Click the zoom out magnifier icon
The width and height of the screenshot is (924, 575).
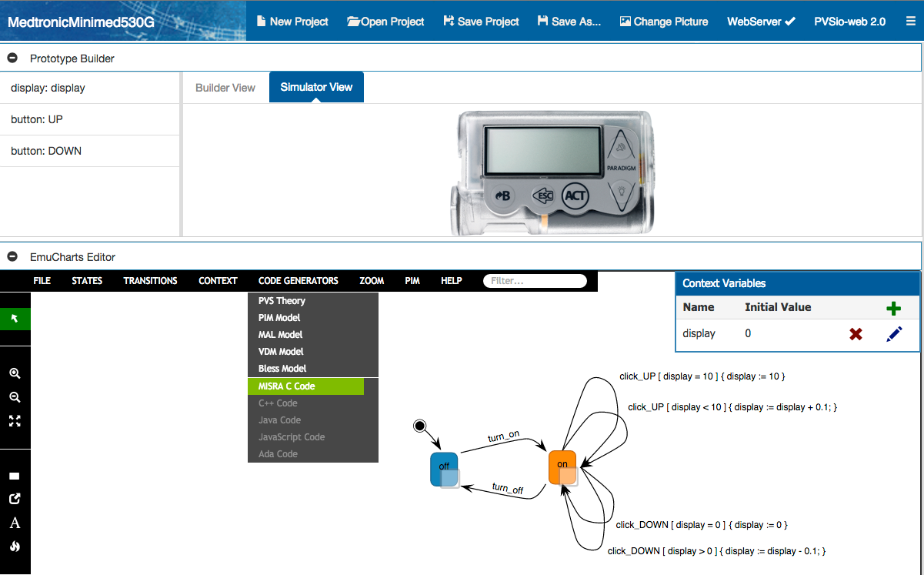[x=15, y=397]
